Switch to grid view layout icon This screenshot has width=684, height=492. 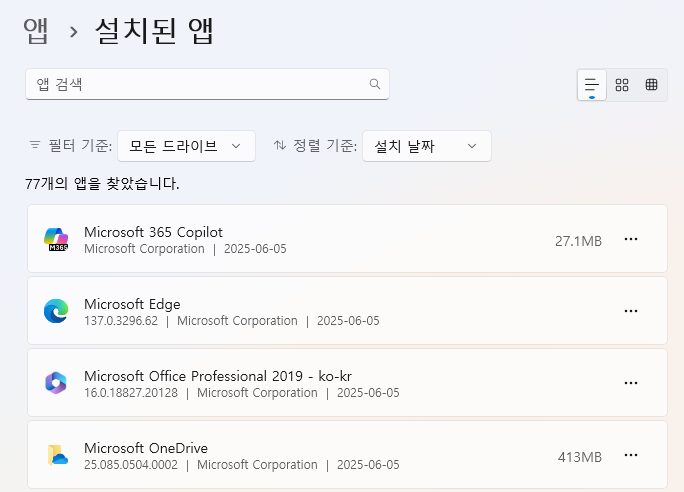tap(622, 85)
